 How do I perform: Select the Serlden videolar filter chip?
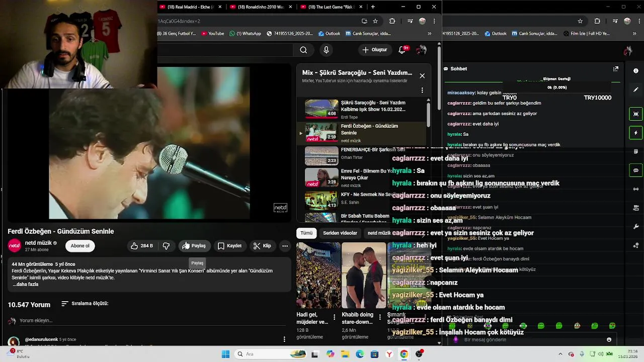340,233
